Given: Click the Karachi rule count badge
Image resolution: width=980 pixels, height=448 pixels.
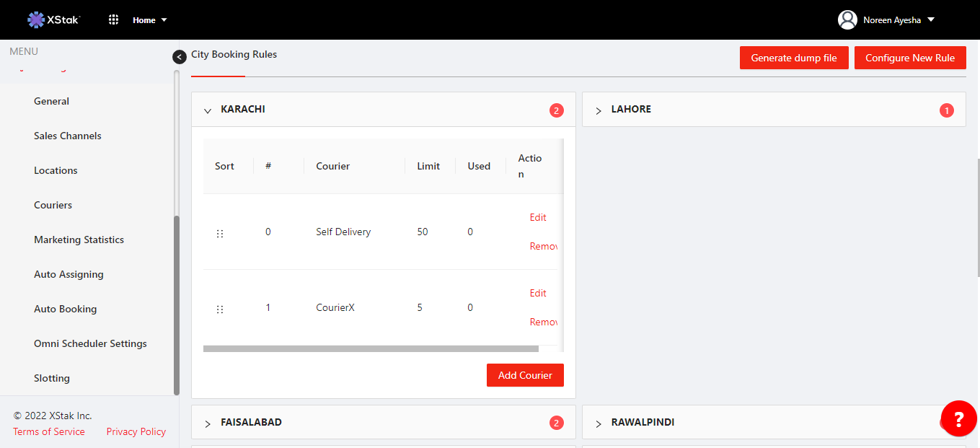Looking at the screenshot, I should pyautogui.click(x=556, y=110).
